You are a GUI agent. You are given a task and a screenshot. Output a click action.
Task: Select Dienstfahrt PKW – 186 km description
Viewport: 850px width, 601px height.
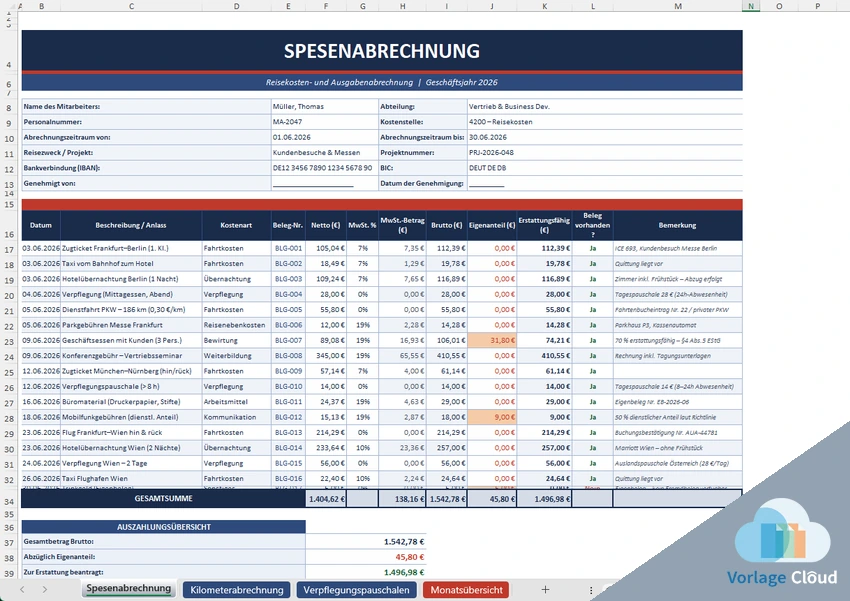pos(131,309)
